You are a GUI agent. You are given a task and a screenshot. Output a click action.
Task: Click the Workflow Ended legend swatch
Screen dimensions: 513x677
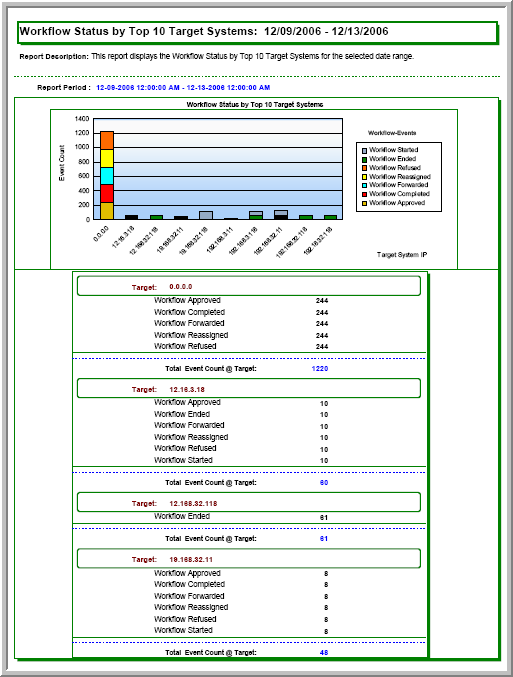tap(364, 159)
